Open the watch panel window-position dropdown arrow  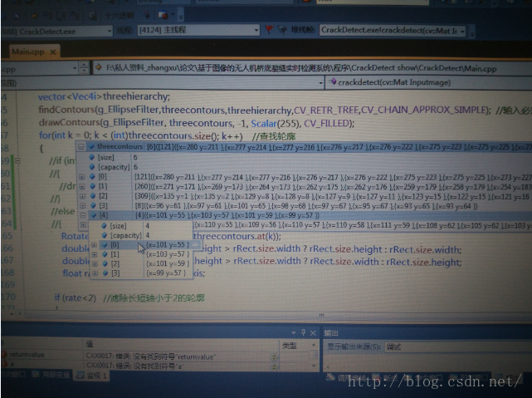click(x=294, y=333)
